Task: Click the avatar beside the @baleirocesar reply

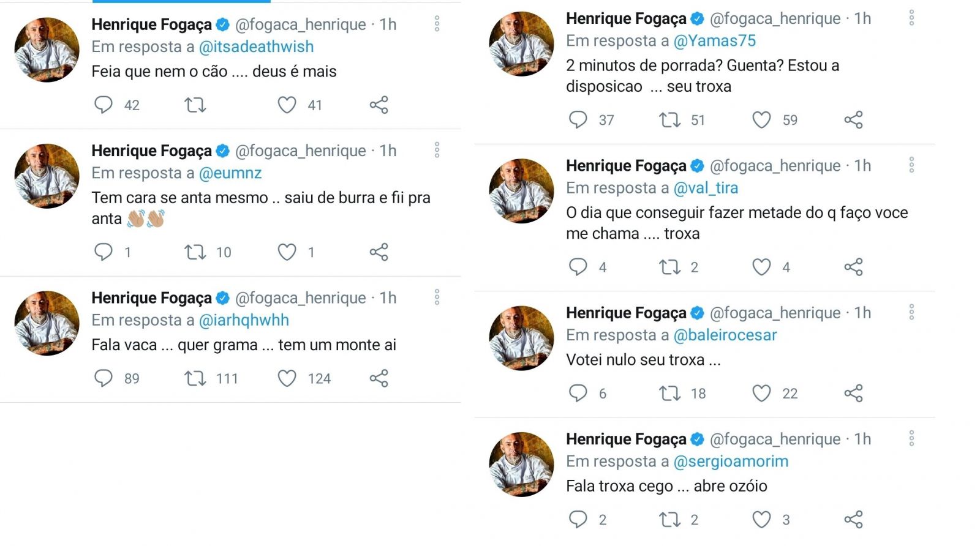Action: coord(521,338)
